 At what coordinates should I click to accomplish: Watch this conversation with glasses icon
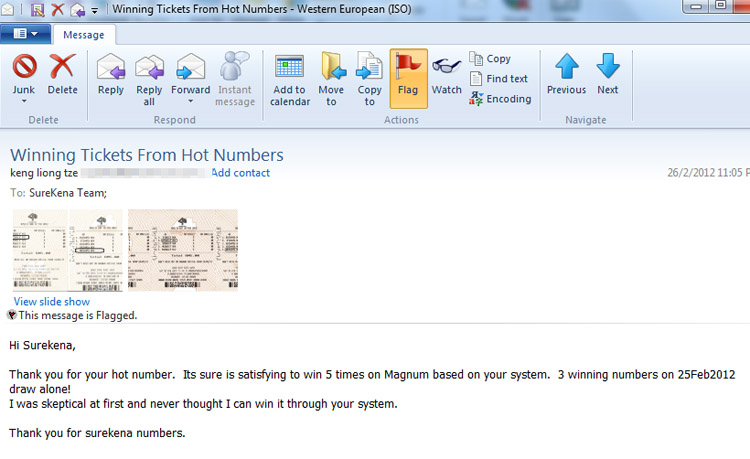(x=446, y=74)
